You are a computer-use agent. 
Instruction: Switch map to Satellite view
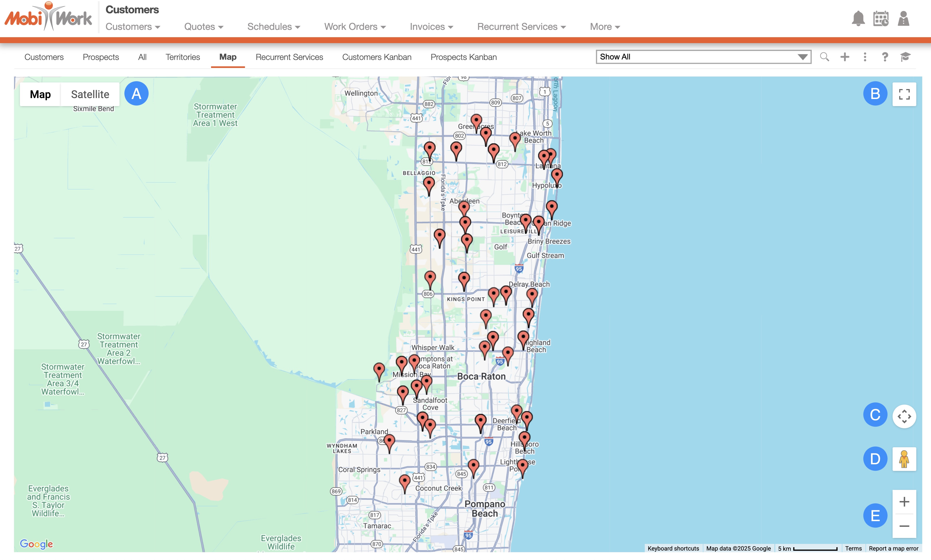90,94
